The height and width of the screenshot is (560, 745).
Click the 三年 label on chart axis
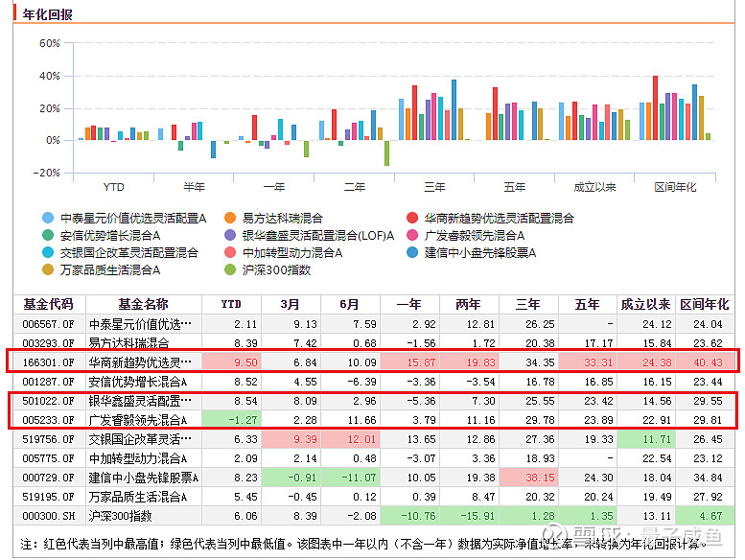(434, 187)
